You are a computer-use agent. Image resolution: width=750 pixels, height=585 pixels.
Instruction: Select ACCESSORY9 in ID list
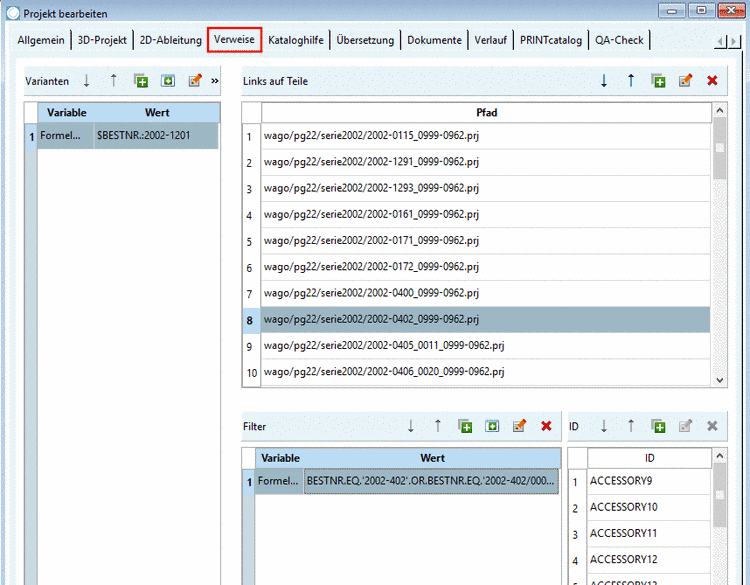(649, 481)
